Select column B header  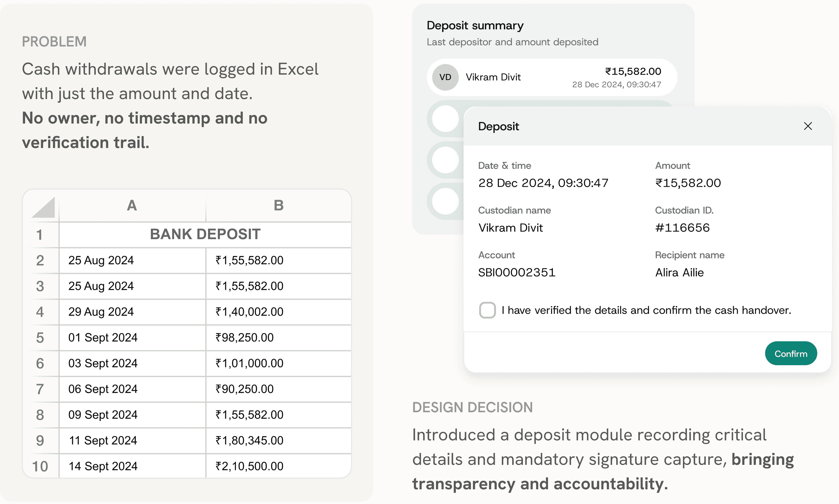[x=279, y=206]
